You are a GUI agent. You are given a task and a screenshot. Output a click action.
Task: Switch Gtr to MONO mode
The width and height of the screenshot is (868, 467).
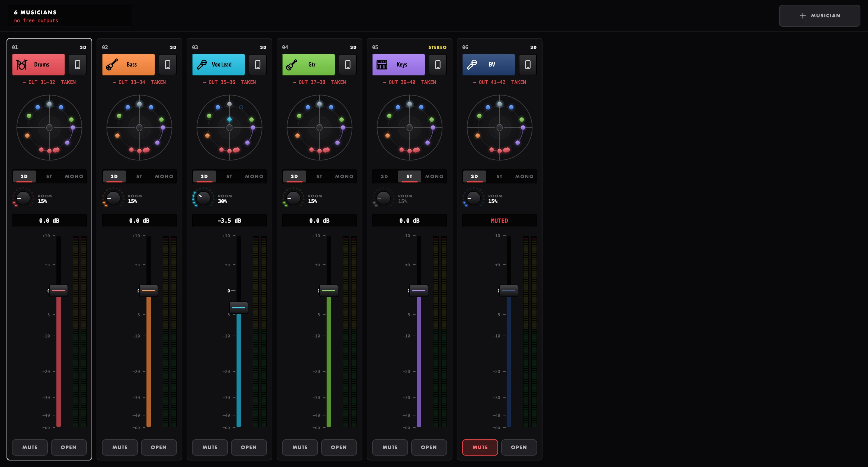(344, 176)
